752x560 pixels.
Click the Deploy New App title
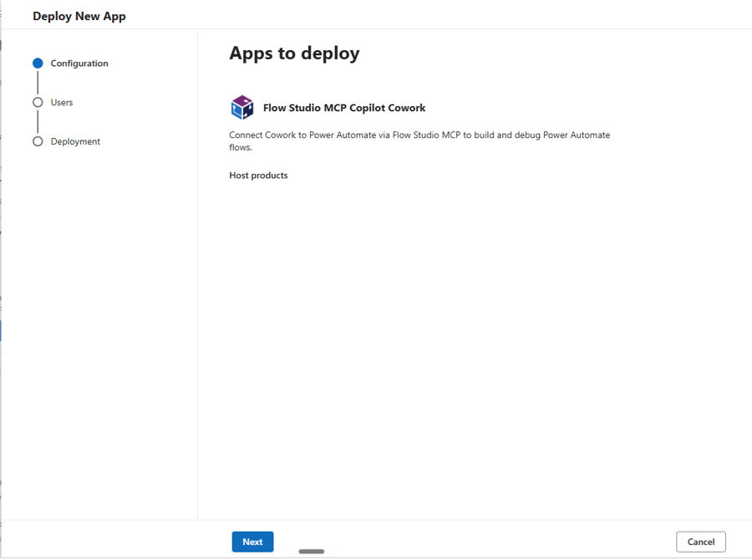coord(79,17)
